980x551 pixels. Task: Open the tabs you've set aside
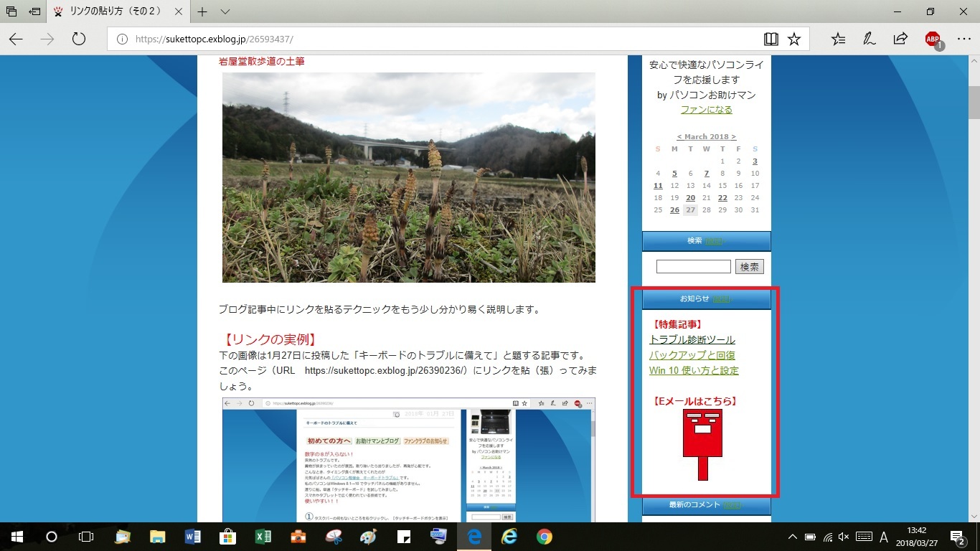click(11, 11)
